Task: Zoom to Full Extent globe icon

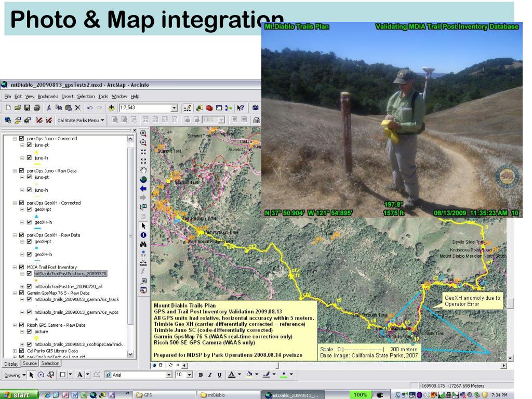Action: (143, 179)
